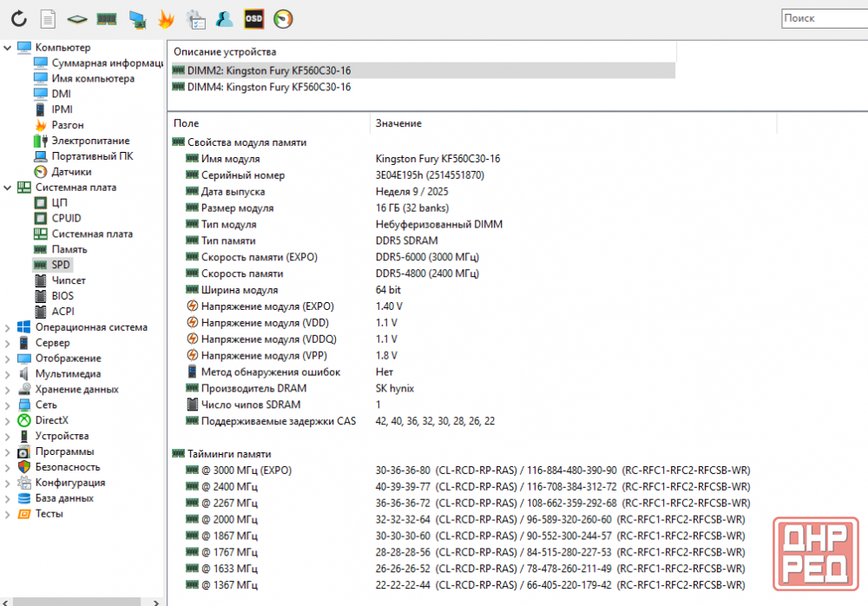Click the Windows logo icon for Операционная система
The height and width of the screenshot is (606, 868).
[23, 327]
